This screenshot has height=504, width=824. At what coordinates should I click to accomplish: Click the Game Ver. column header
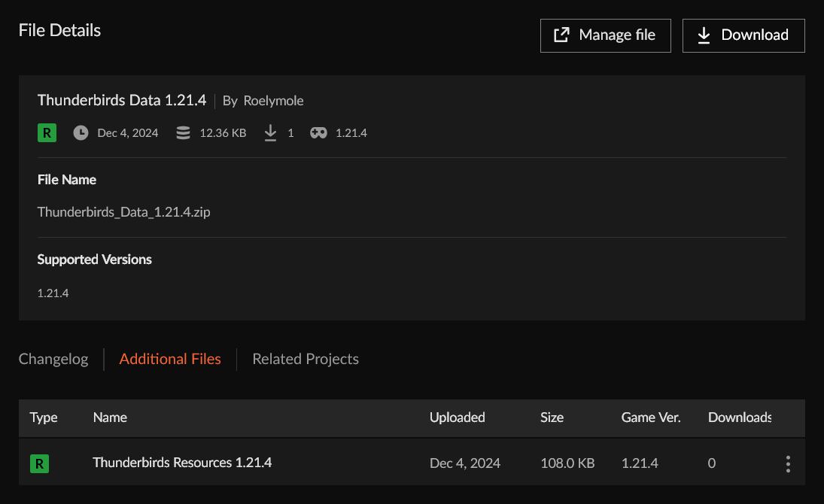(651, 417)
